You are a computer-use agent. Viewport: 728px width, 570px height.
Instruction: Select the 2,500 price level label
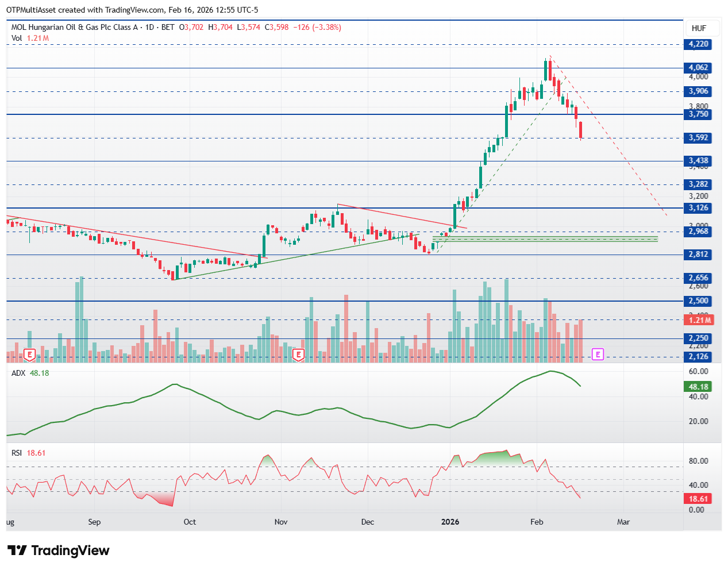coord(699,301)
